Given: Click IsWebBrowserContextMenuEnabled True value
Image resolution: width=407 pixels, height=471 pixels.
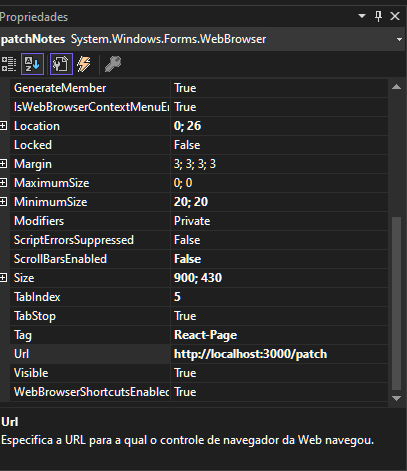Looking at the screenshot, I should 279,107.
